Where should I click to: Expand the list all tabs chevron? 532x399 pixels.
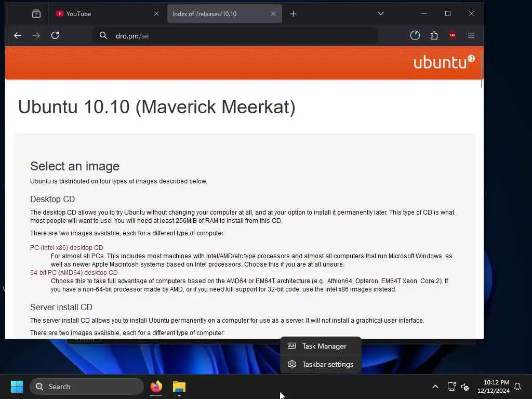[381, 14]
